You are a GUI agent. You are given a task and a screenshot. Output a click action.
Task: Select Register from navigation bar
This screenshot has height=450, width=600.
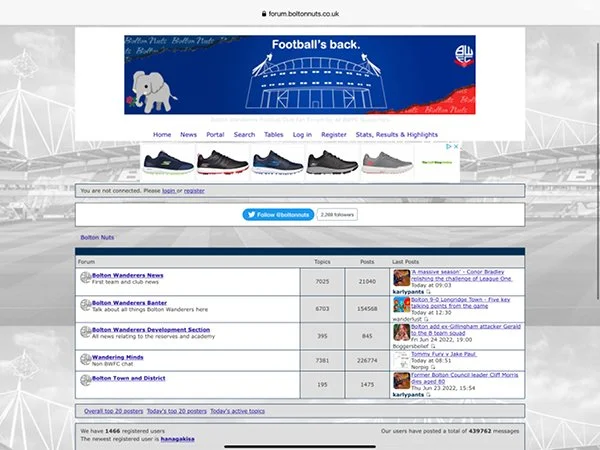334,135
